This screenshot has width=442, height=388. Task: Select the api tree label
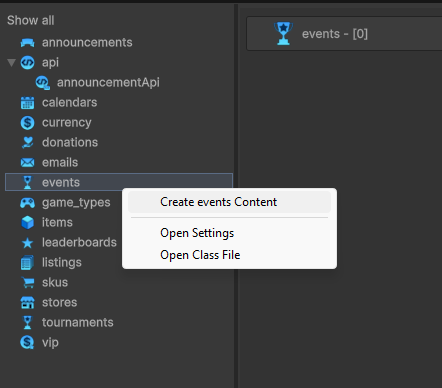point(50,63)
